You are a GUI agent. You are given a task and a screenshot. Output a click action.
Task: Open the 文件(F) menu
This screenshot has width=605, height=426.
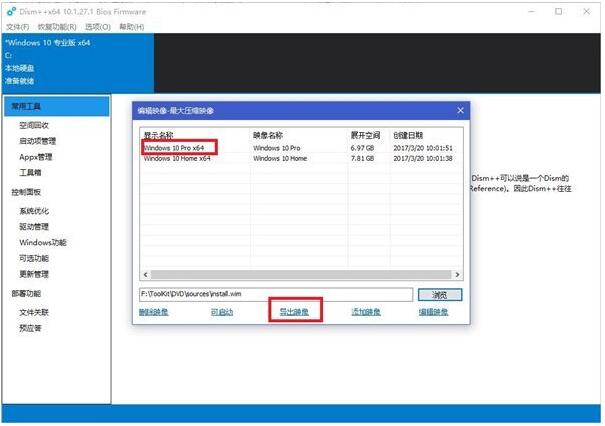point(18,27)
